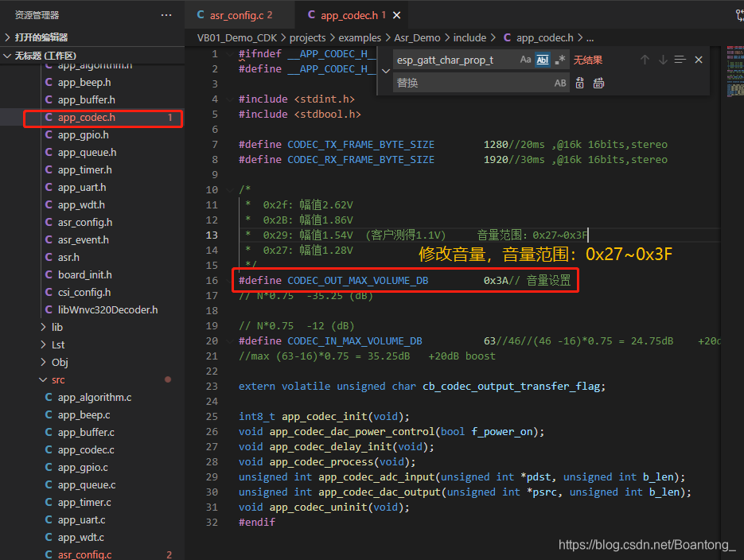
Task: Open app_gpio.c file
Action: point(83,468)
